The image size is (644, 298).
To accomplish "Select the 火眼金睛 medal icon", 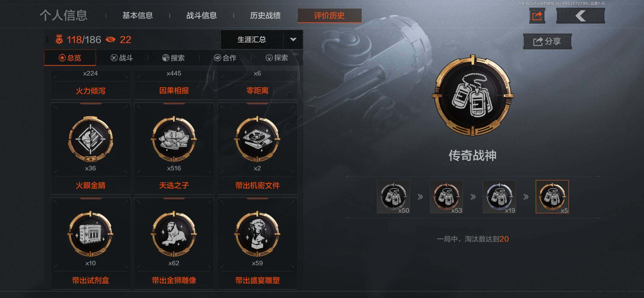I will coord(91,139).
